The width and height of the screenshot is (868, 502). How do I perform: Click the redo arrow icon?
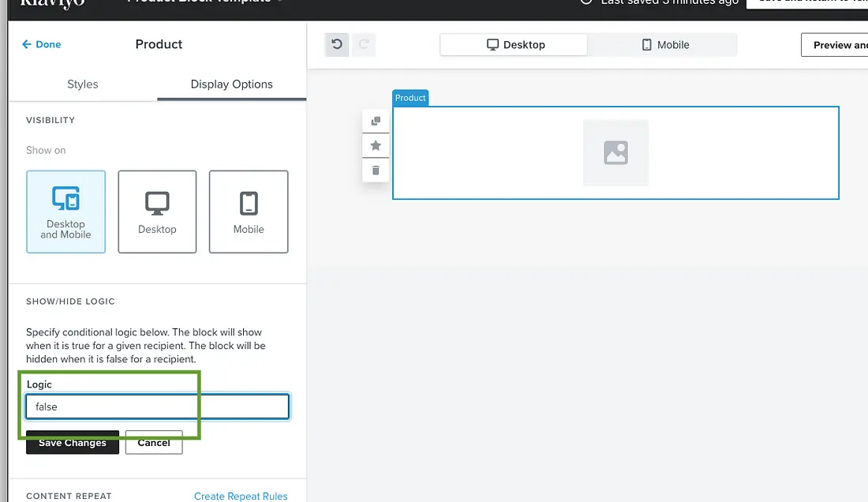click(x=364, y=45)
